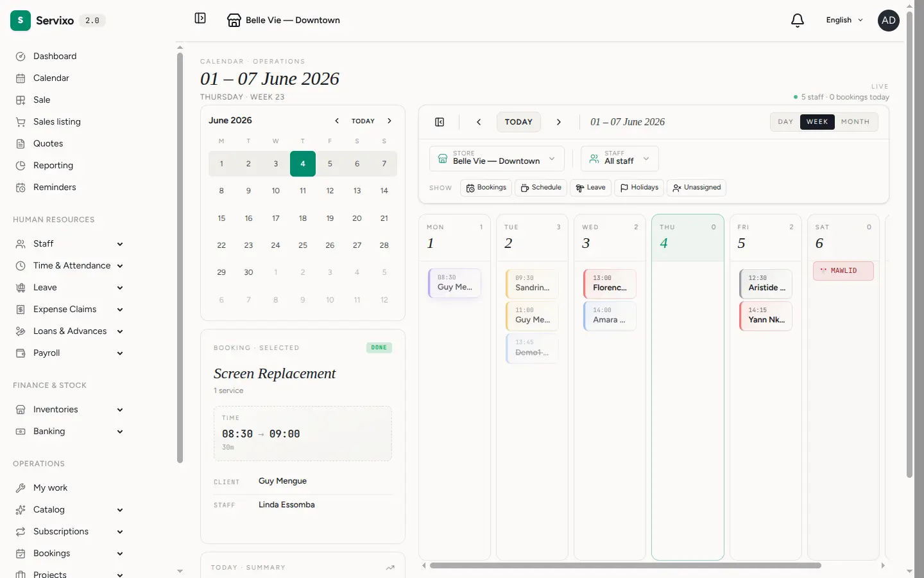Click TODAY link in mini calendar
The image size is (924, 578).
(x=363, y=121)
